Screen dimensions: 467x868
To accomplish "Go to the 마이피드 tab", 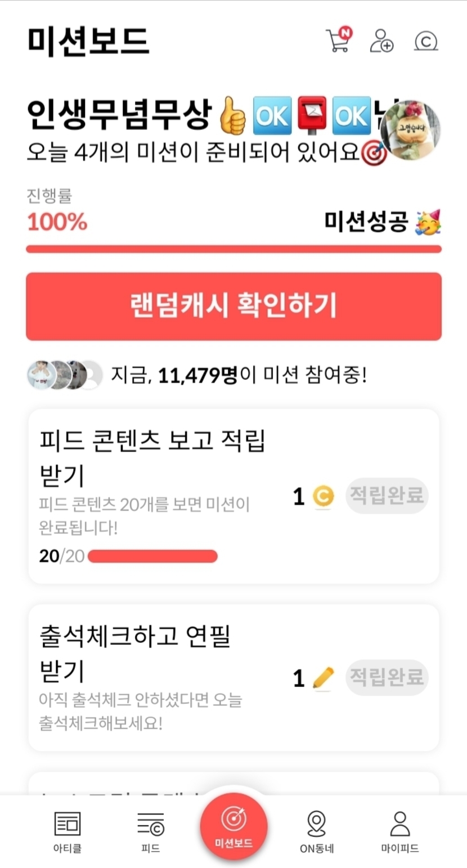I will click(399, 830).
